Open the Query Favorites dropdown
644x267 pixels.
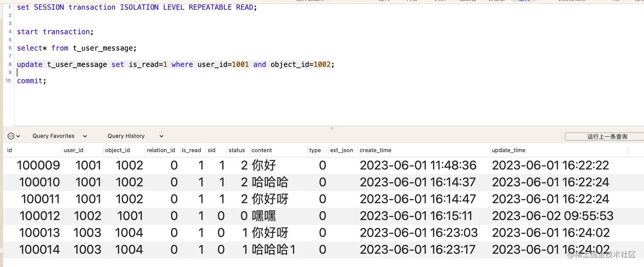(60, 136)
